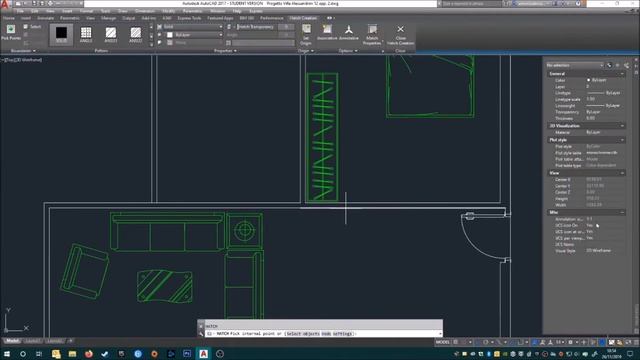Viewport: 640px width, 360px height.
Task: Collapse the General section in Properties palette
Action: (622, 74)
